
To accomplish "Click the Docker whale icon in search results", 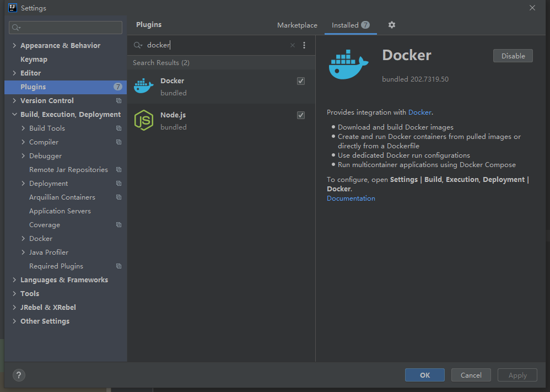I will coord(144,86).
